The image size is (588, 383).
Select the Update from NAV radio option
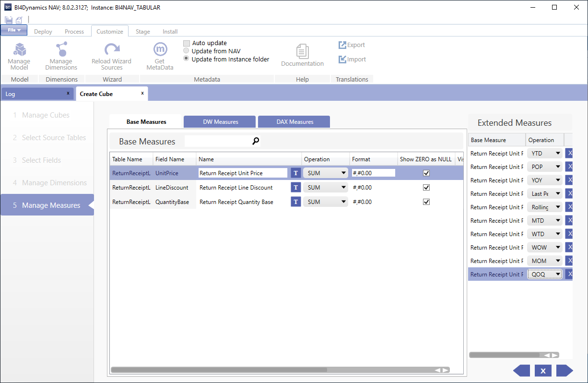[186, 51]
